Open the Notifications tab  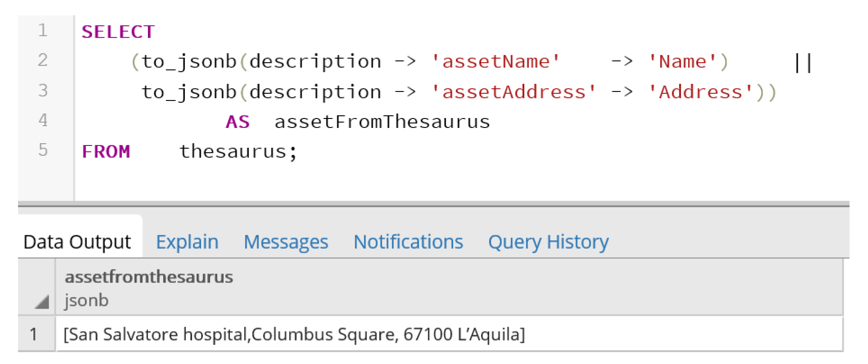click(x=408, y=242)
